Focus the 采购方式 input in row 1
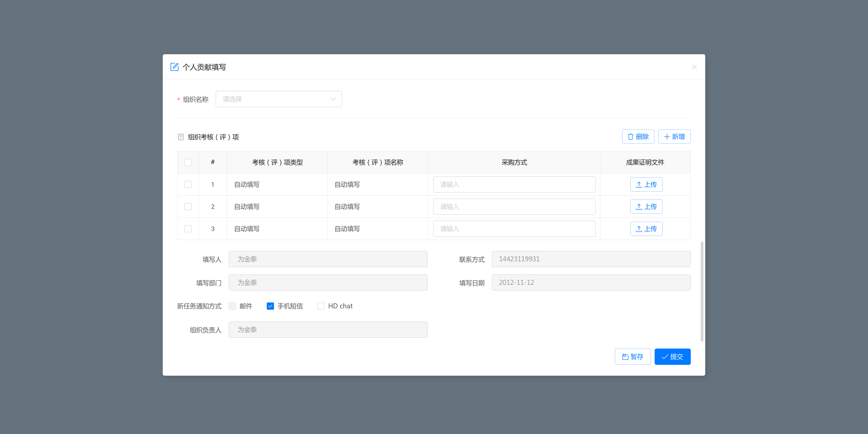 pyautogui.click(x=514, y=184)
